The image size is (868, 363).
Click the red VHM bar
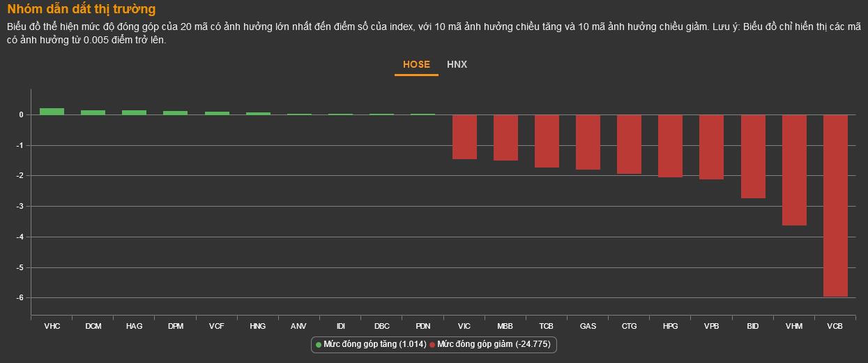[x=794, y=170]
